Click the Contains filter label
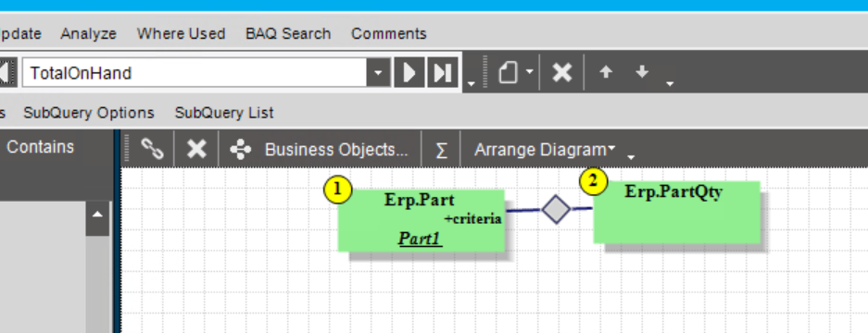 click(x=40, y=147)
